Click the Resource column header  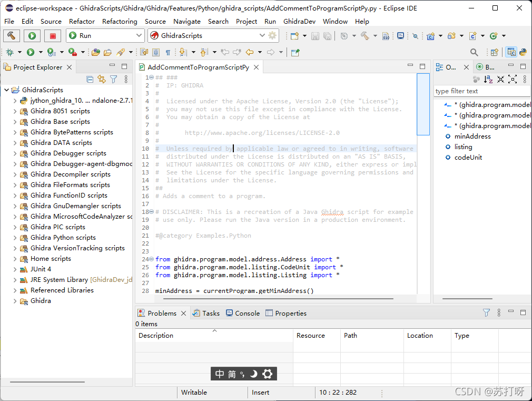tap(317, 336)
